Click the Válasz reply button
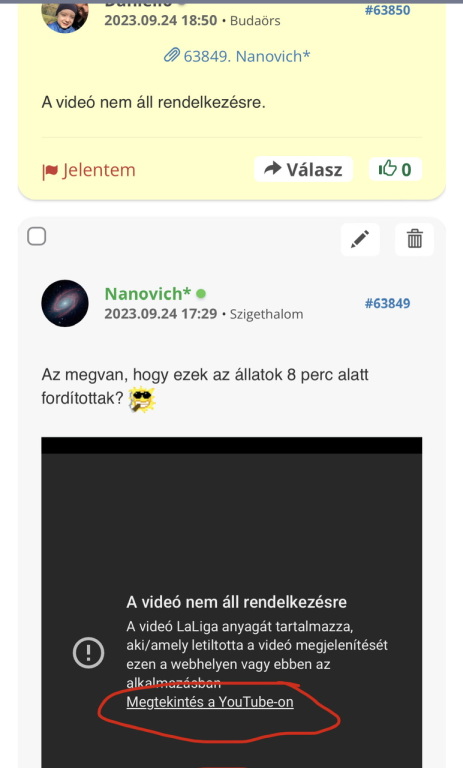The width and height of the screenshot is (463, 768). click(x=303, y=169)
